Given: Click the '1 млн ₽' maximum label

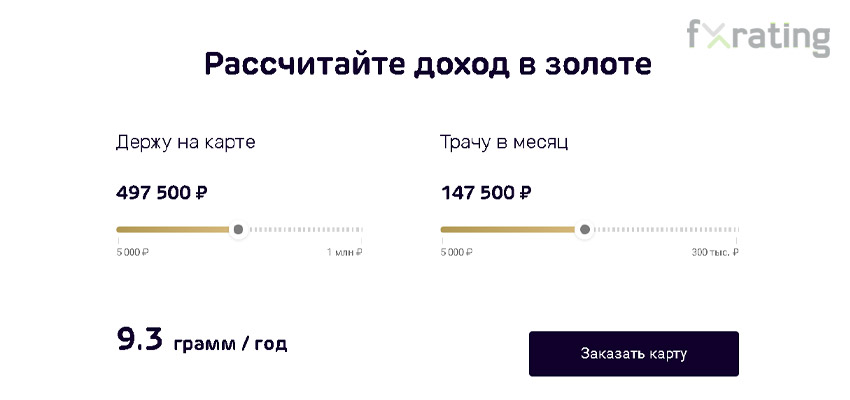Looking at the screenshot, I should tap(344, 253).
